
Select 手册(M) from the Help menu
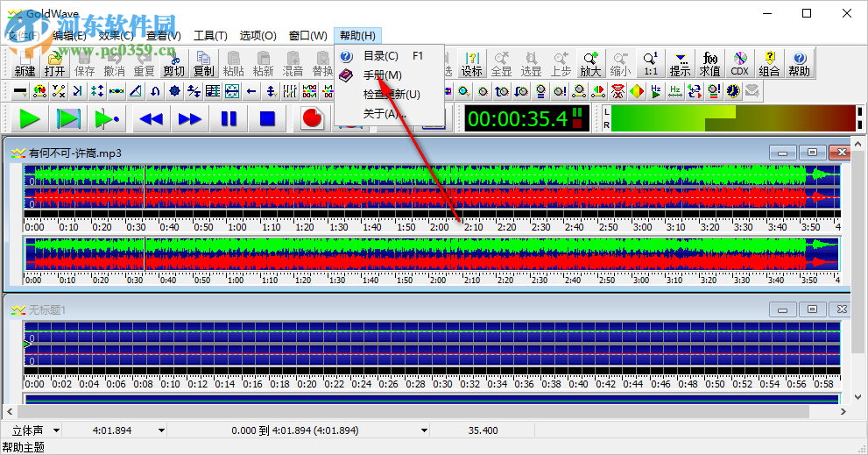pos(382,75)
